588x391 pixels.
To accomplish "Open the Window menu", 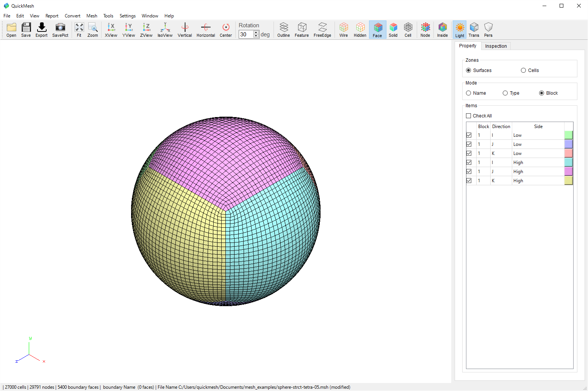I will click(x=150, y=16).
